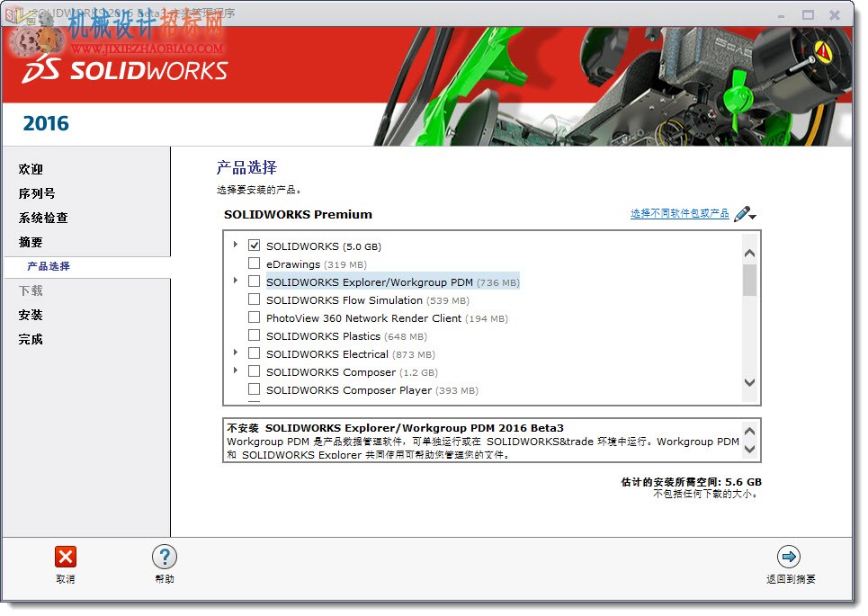Check SOLIDWORKS Composer Player checkbox
Image resolution: width=868 pixels, height=616 pixels.
pos(254,388)
